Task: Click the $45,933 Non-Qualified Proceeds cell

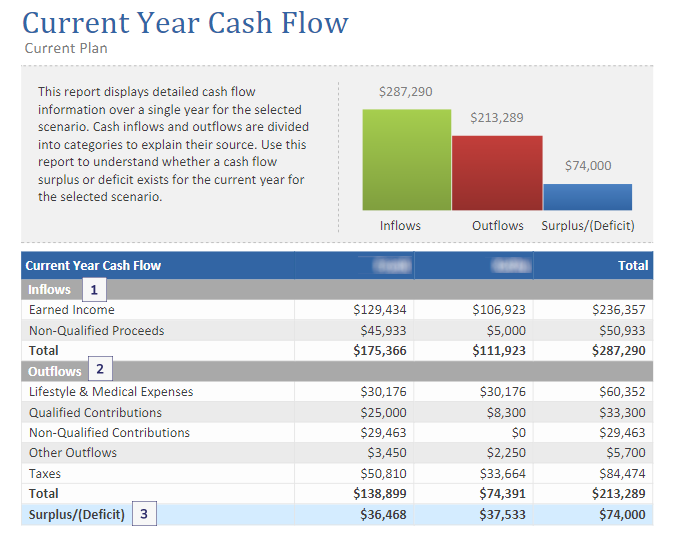Action: click(x=383, y=331)
